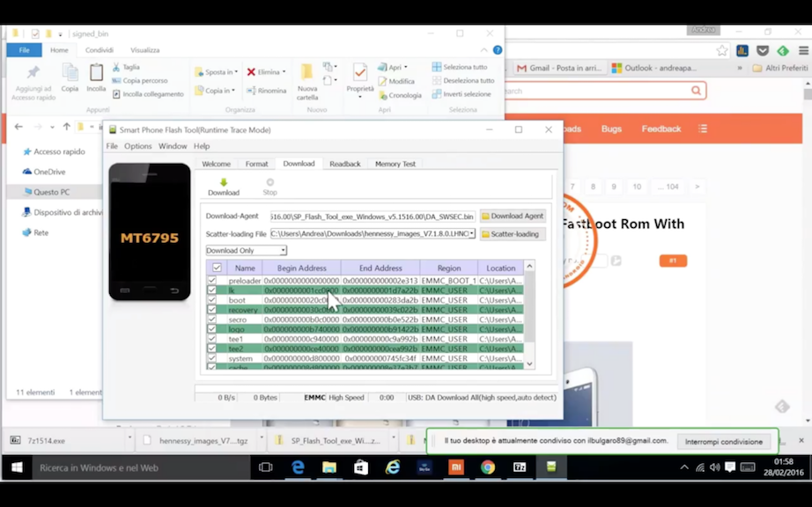Switch to the Readback tab
This screenshot has height=507, width=812.
345,164
